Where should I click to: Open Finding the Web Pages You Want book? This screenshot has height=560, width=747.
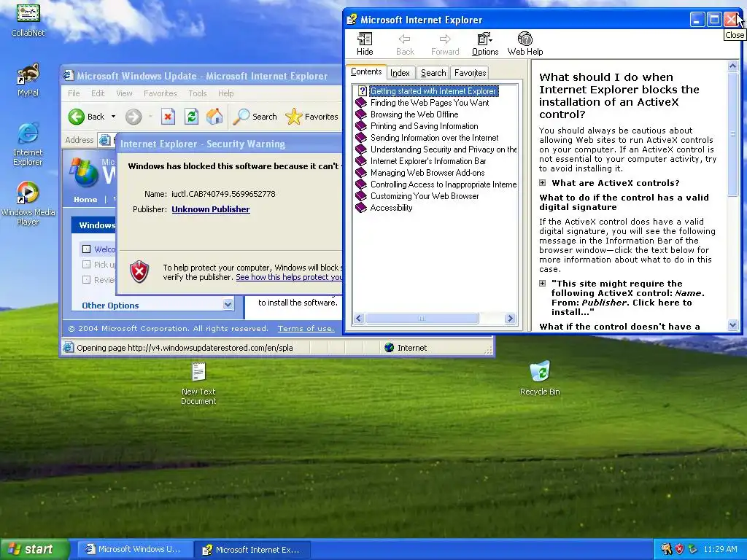click(422, 103)
